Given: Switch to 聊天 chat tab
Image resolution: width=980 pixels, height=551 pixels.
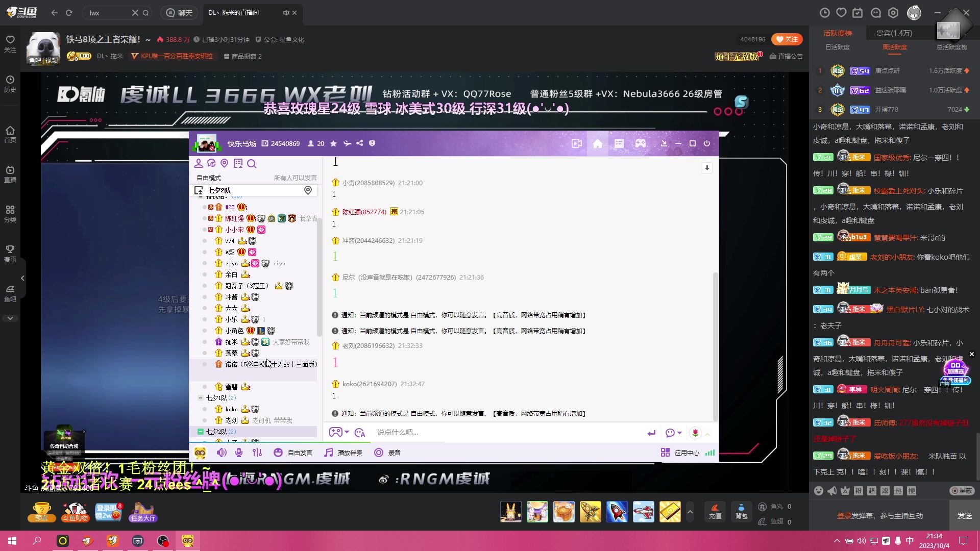Looking at the screenshot, I should 180,13.
